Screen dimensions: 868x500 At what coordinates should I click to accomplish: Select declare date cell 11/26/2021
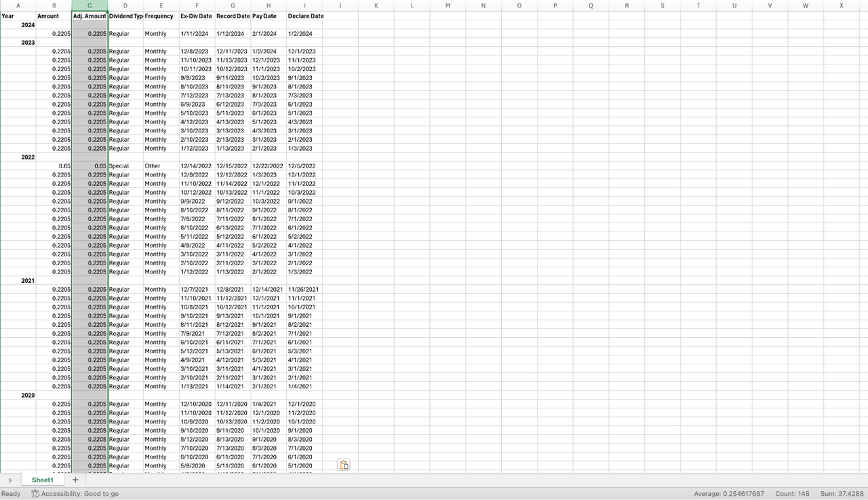pyautogui.click(x=304, y=290)
